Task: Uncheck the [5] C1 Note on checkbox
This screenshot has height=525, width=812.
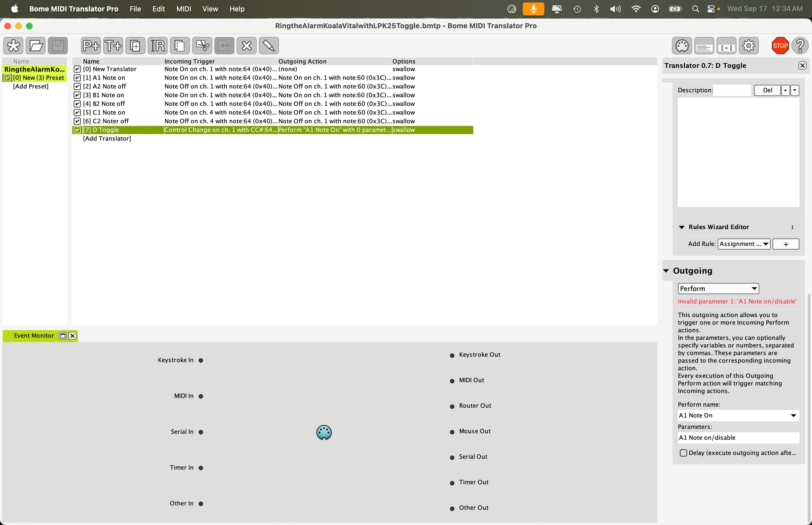Action: pos(77,113)
